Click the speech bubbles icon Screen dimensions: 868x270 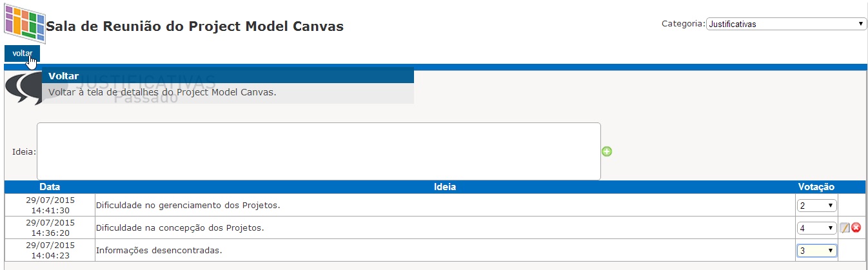[23, 89]
